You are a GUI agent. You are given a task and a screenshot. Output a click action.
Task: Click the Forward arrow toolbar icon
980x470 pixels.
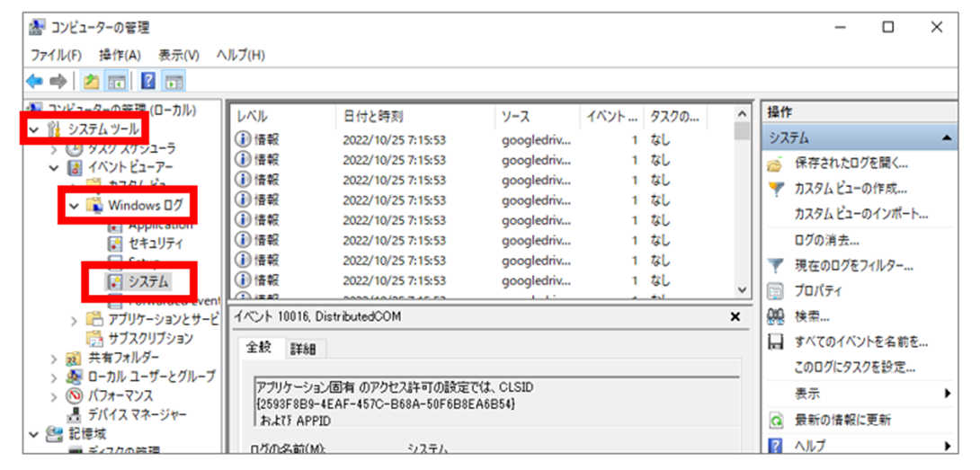click(58, 81)
